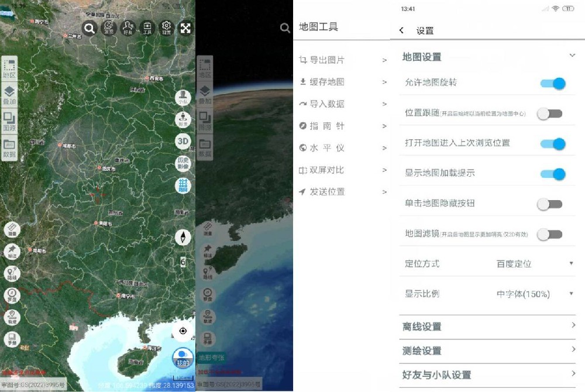Toggle the blue grid overlay icon

pos(183,185)
